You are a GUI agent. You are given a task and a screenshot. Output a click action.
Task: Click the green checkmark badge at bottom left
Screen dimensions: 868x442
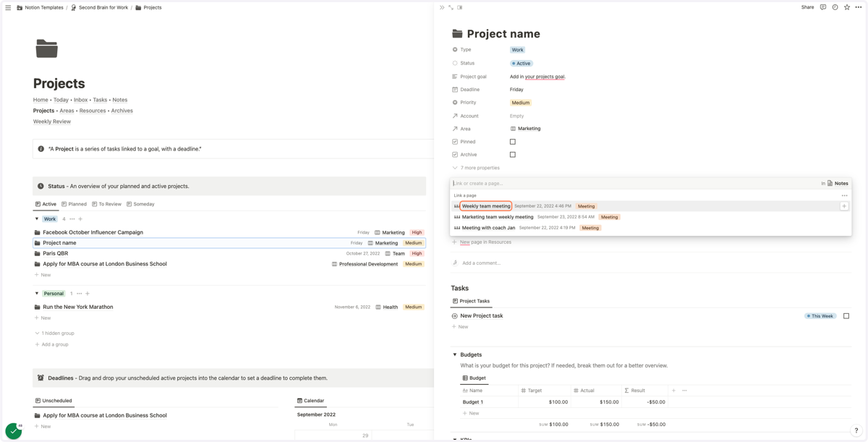tap(14, 430)
